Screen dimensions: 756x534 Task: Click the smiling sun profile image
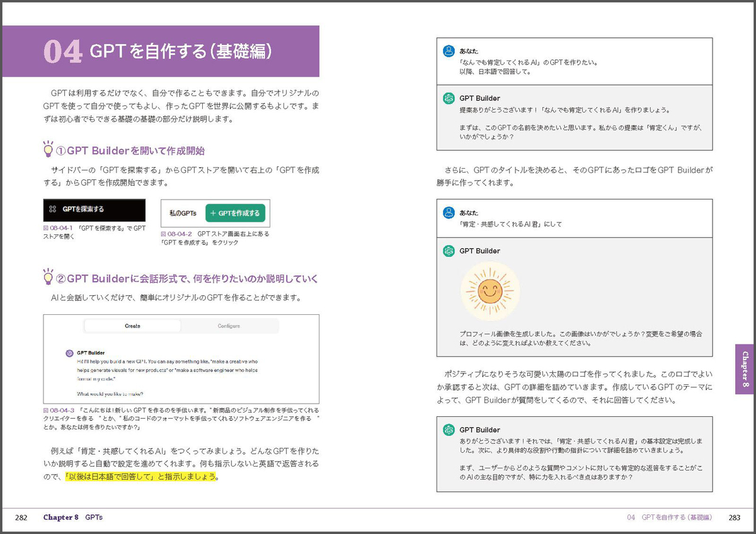(x=490, y=292)
